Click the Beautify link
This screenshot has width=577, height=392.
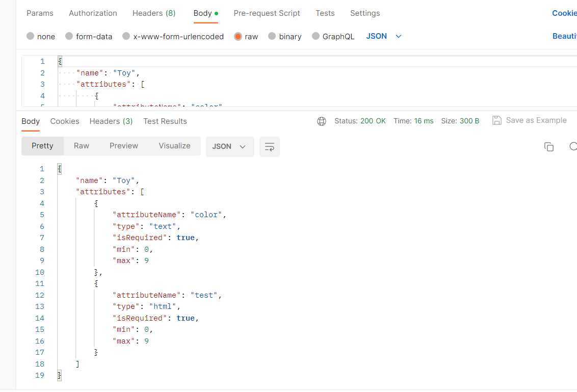[x=564, y=36]
